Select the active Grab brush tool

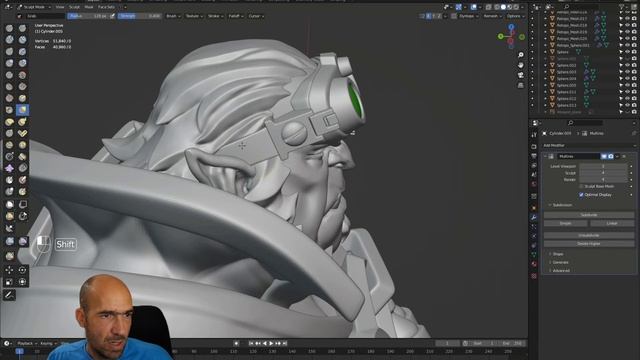(x=22, y=110)
